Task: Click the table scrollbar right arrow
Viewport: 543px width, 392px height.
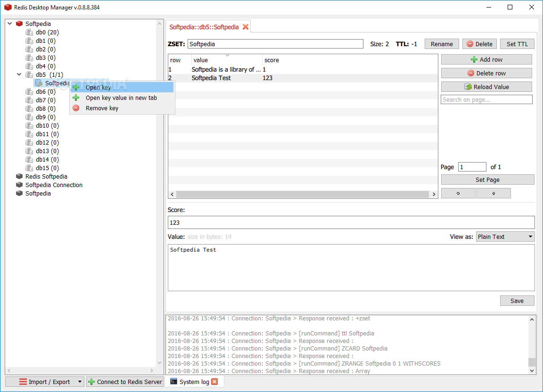Action: (x=434, y=194)
